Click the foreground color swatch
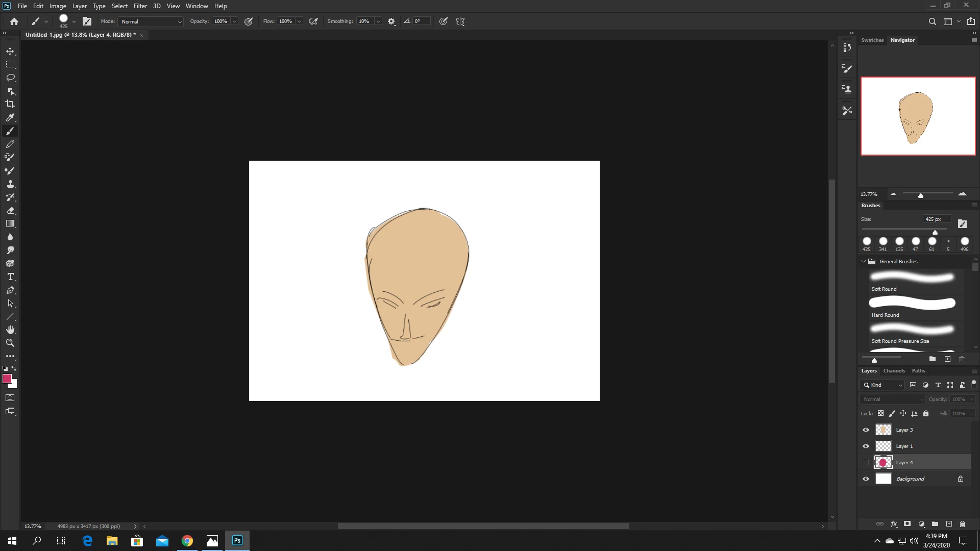The height and width of the screenshot is (551, 980). point(7,379)
